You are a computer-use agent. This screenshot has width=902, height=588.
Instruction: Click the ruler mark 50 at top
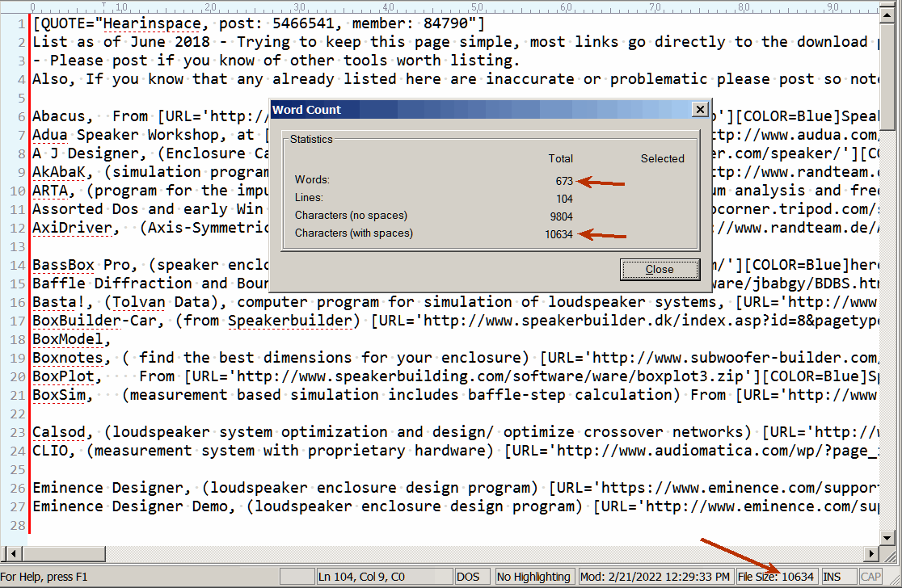coord(478,7)
